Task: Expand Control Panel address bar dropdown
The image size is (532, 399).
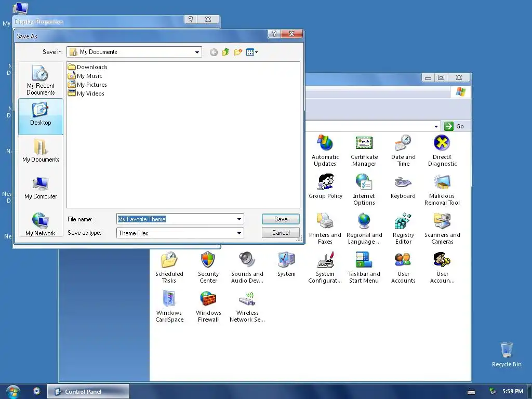Action: pyautogui.click(x=436, y=127)
